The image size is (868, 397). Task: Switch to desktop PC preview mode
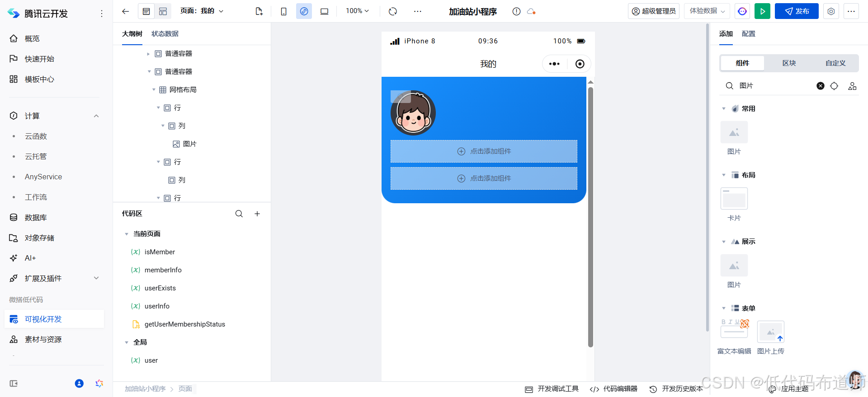click(x=324, y=11)
